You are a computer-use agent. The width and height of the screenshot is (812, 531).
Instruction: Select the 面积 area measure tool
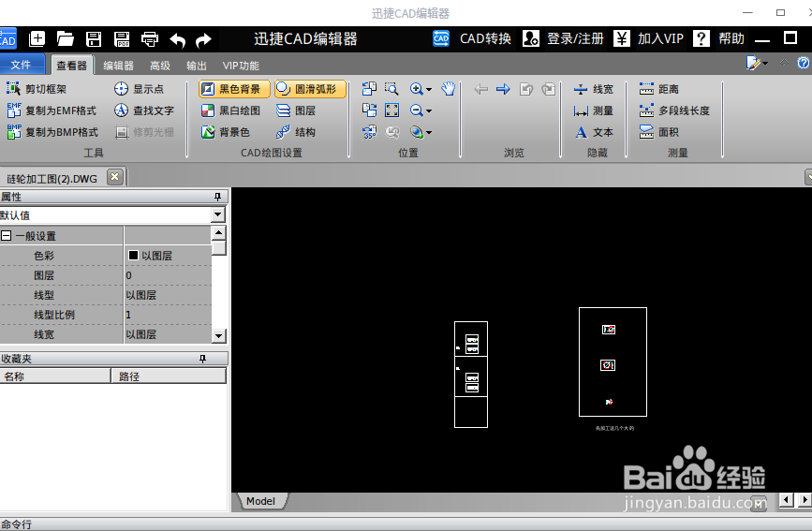(x=658, y=132)
